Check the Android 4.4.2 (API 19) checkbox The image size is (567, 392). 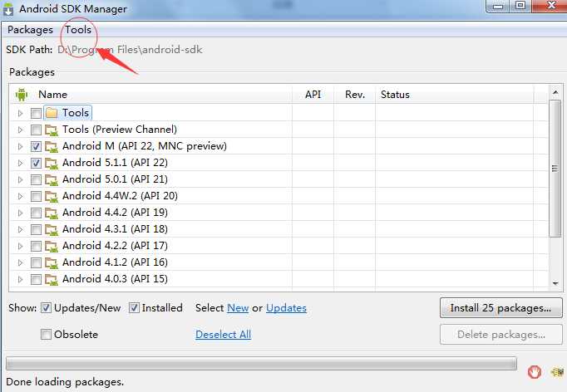tap(36, 213)
